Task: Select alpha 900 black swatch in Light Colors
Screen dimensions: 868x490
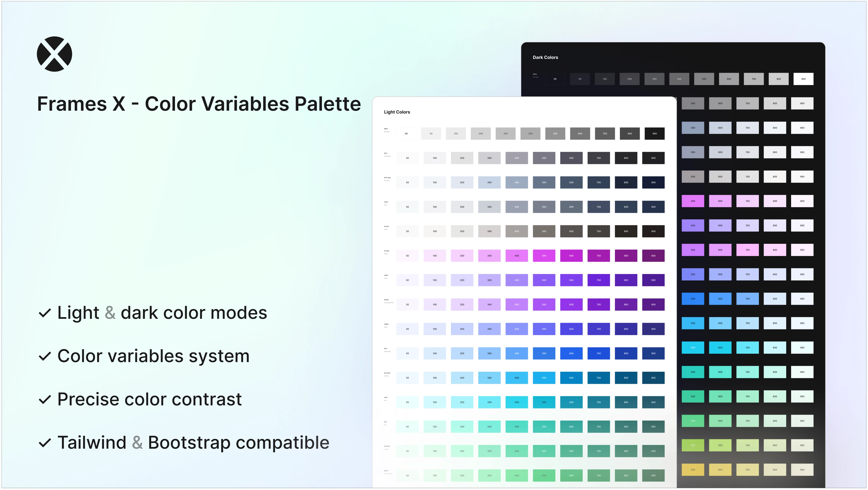Action: coord(654,134)
